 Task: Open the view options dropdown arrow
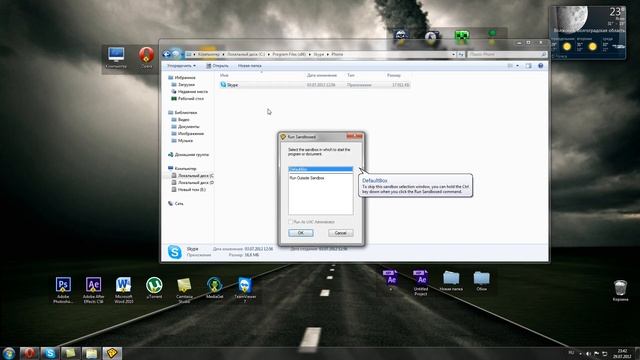(x=518, y=66)
